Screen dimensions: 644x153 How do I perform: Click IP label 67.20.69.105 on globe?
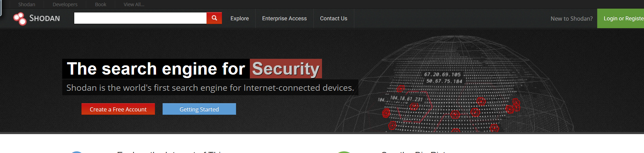[442, 75]
